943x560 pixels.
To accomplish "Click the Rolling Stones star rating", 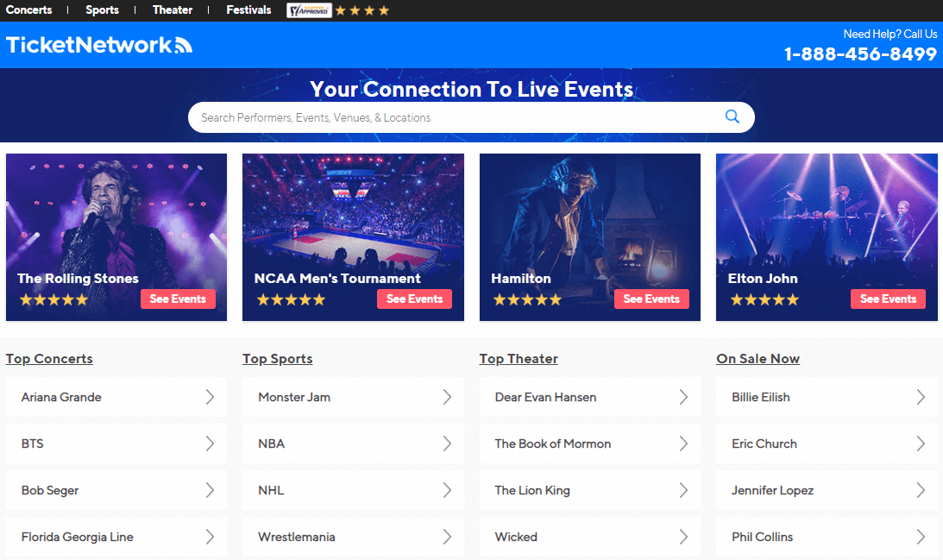I will 54,299.
